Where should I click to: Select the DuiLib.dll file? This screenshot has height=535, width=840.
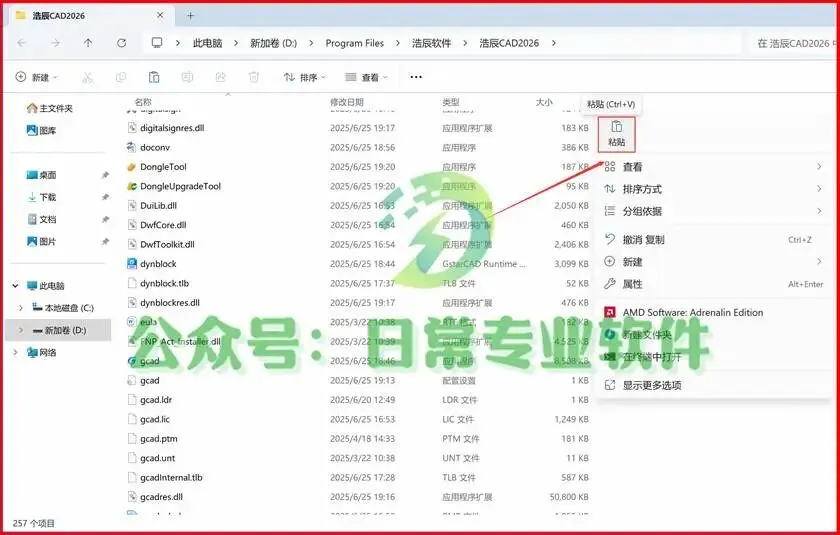[x=158, y=206]
